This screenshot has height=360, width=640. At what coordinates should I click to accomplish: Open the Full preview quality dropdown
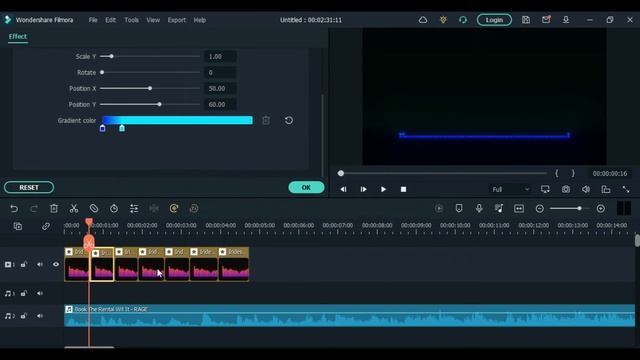tap(510, 189)
